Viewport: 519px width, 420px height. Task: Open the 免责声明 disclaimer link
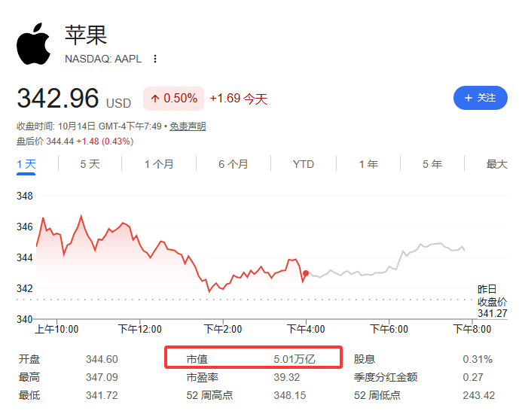pos(188,126)
